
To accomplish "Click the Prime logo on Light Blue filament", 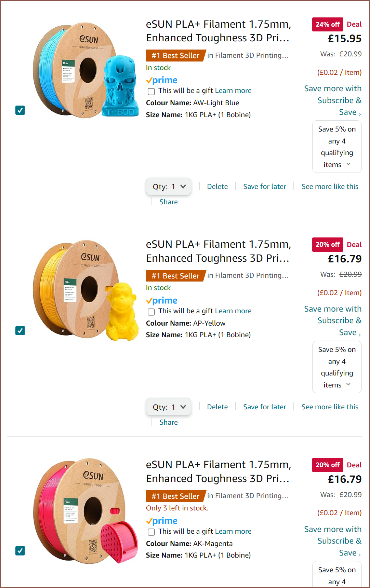I will [x=162, y=80].
